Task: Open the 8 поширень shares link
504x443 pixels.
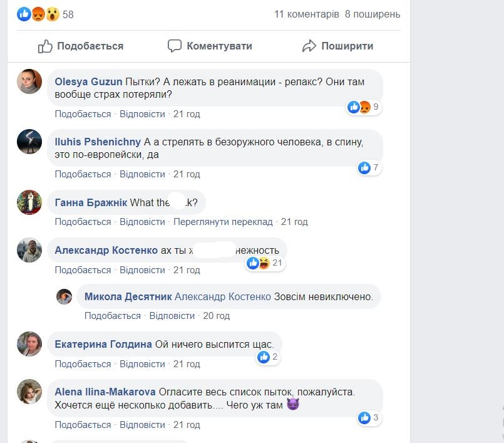Action: (373, 14)
